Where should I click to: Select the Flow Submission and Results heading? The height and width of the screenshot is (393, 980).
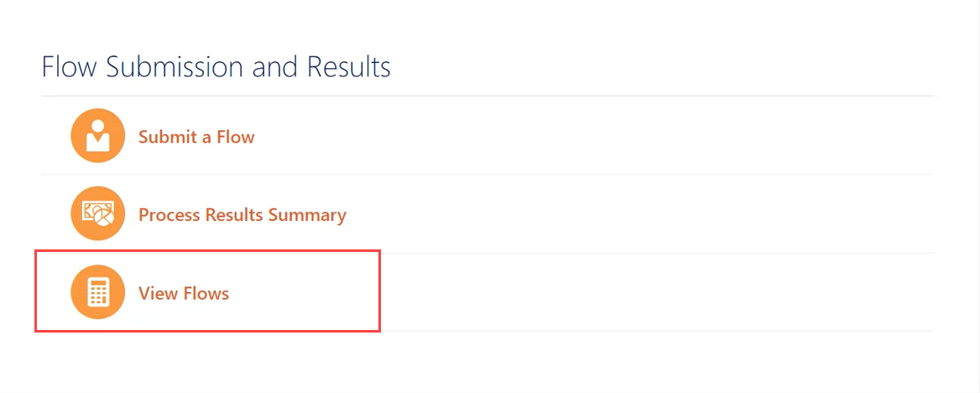216,67
